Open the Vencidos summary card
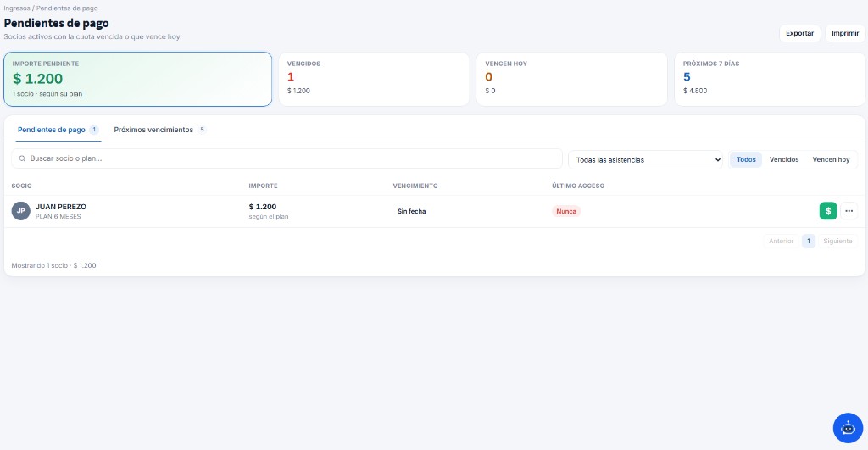 (x=374, y=79)
